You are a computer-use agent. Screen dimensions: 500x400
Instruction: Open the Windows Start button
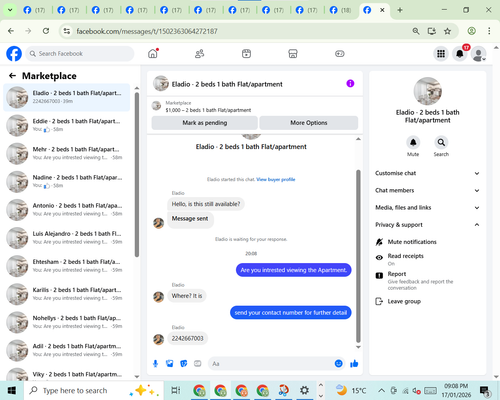12,390
